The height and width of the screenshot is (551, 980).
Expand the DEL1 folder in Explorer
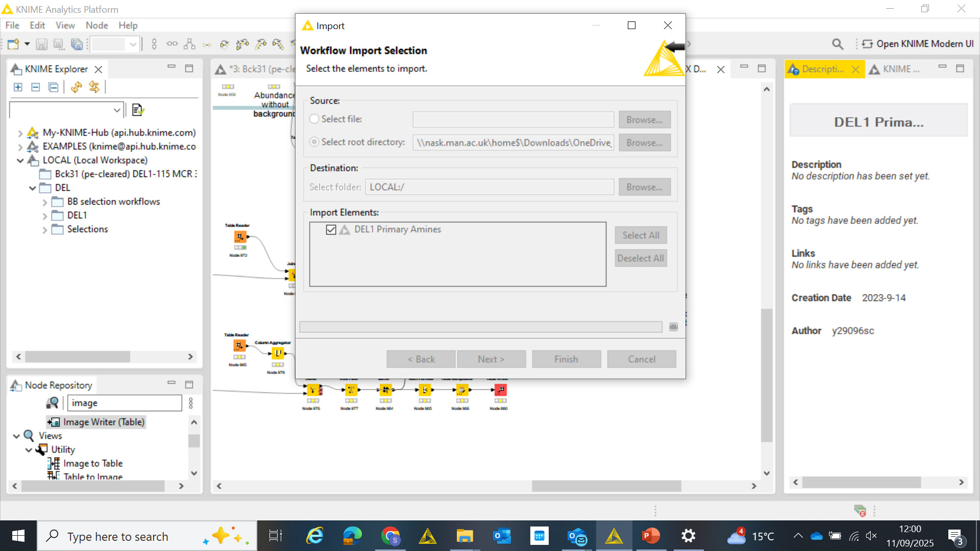(x=45, y=215)
